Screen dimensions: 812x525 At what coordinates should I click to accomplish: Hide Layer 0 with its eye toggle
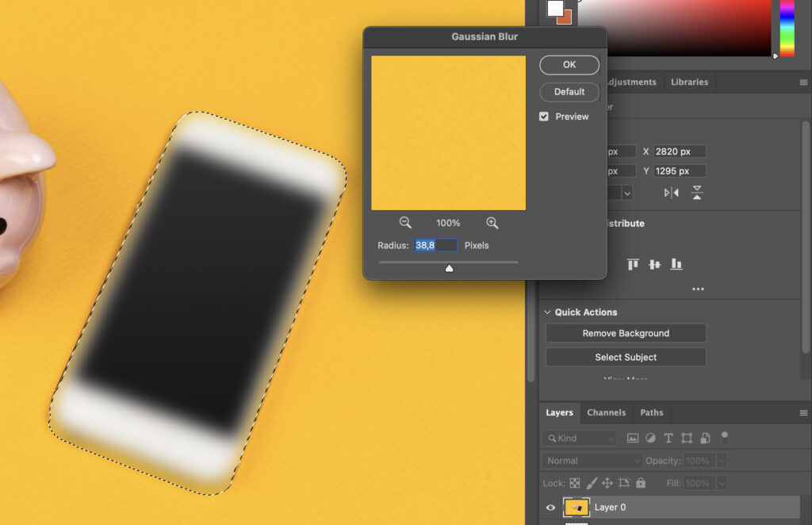(550, 507)
